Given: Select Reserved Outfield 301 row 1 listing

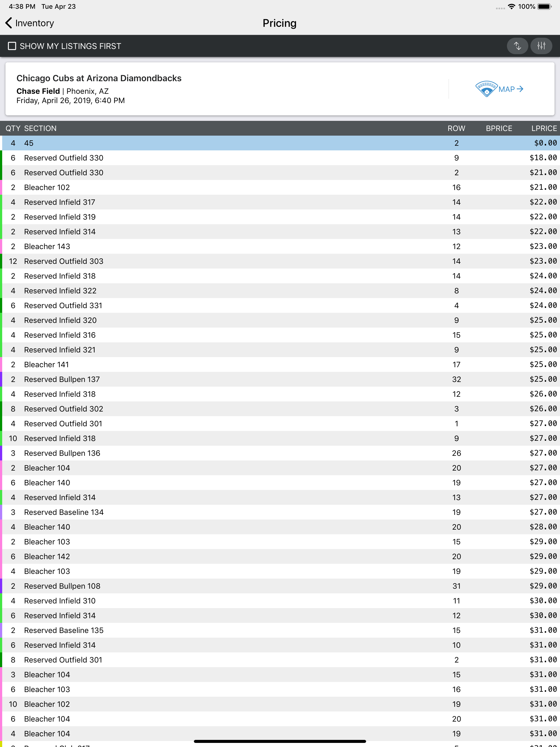Looking at the screenshot, I should [280, 424].
